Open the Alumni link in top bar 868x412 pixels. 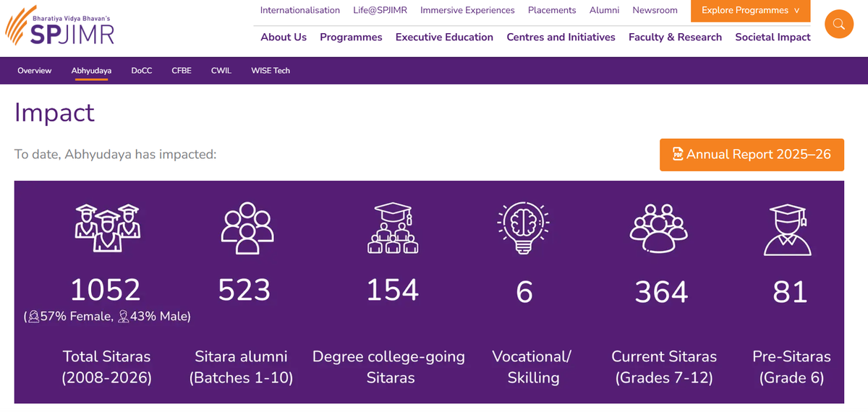(x=604, y=10)
